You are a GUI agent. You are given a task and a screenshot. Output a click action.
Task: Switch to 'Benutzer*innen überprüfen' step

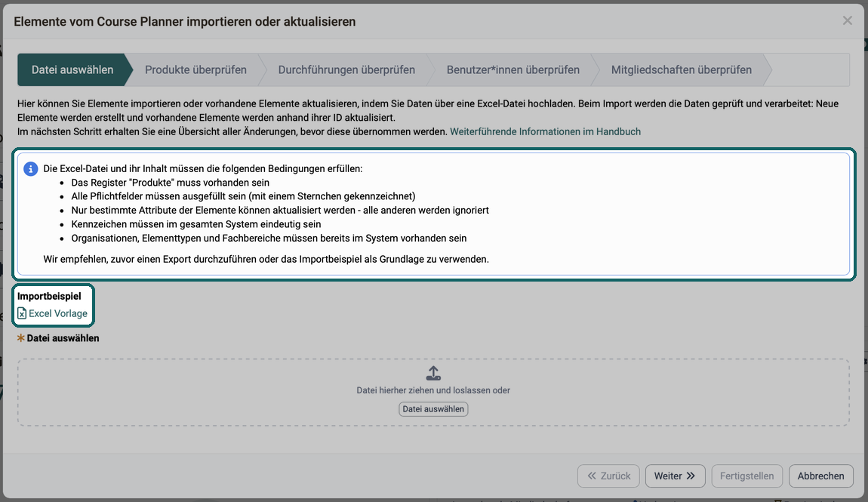512,69
